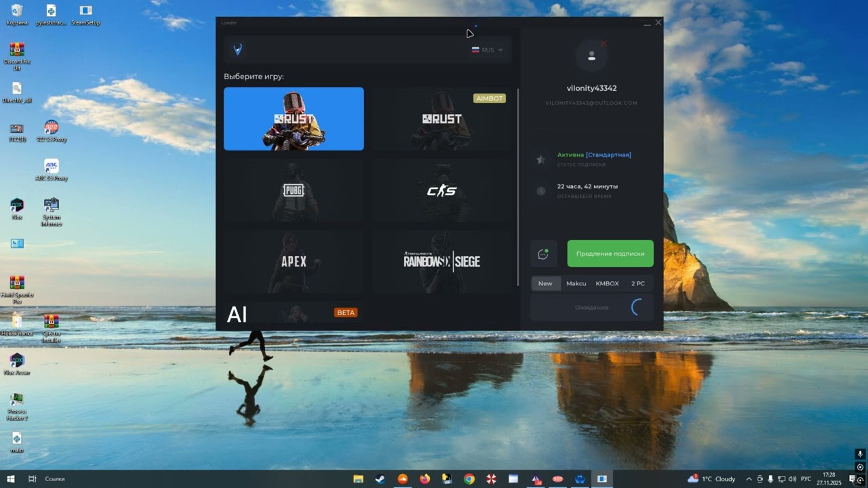
Task: Open the Task View taskbar button
Action: point(32,479)
